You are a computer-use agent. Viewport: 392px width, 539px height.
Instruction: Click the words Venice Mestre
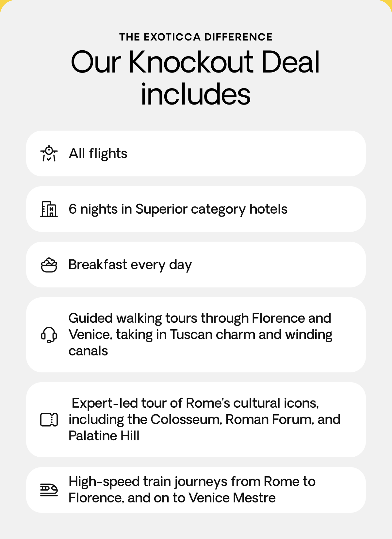(x=232, y=498)
